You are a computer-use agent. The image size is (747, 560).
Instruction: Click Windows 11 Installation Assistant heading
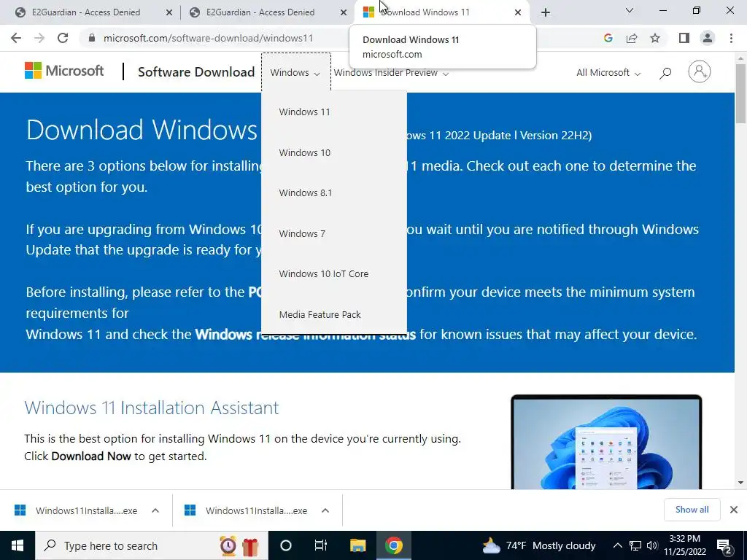click(x=152, y=408)
